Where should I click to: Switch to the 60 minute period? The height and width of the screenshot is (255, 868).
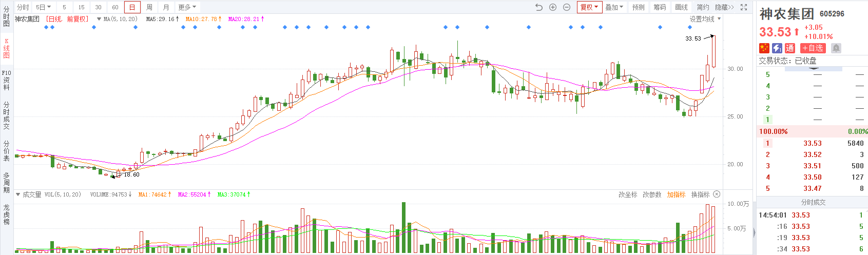pyautogui.click(x=115, y=7)
